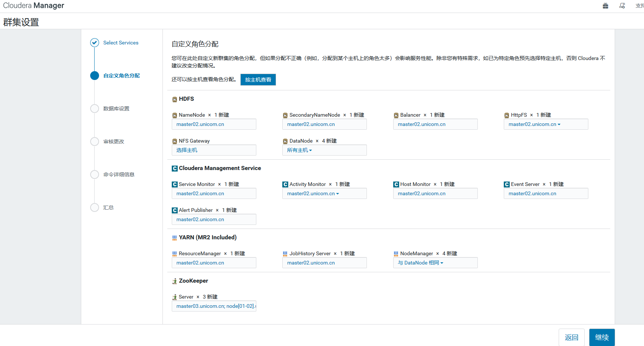Change the Balancer host assignment
Image resolution: width=644 pixels, height=346 pixels.
click(435, 124)
